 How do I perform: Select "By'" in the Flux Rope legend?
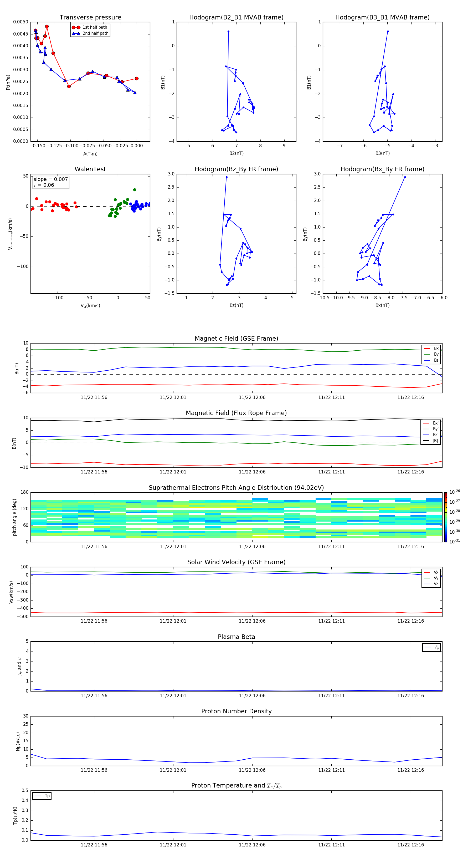(x=431, y=429)
